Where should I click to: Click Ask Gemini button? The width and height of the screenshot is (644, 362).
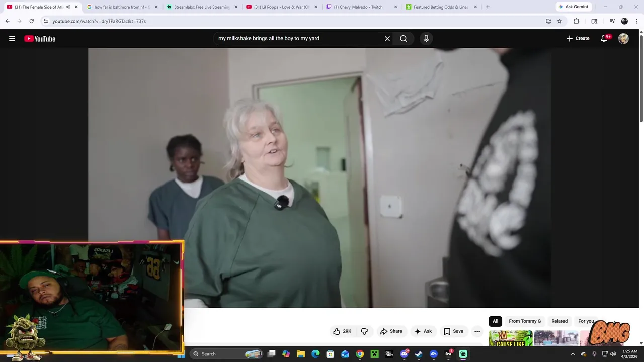(573, 7)
